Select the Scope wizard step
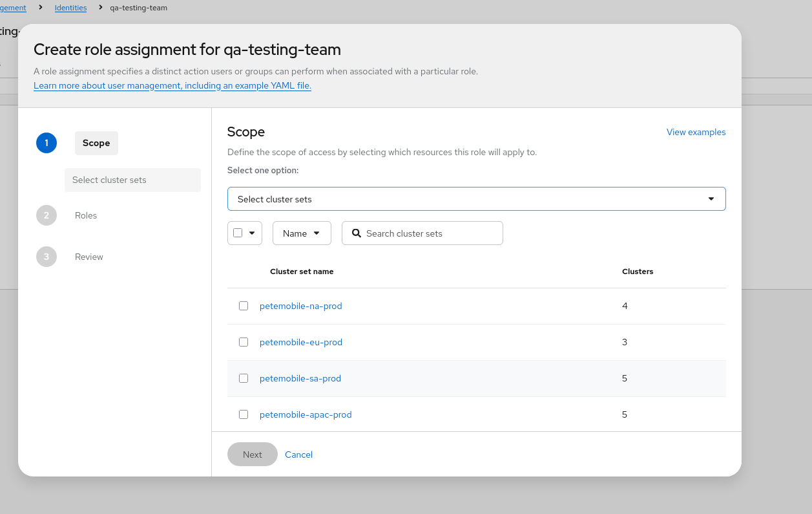The width and height of the screenshot is (812, 514). 96,143
